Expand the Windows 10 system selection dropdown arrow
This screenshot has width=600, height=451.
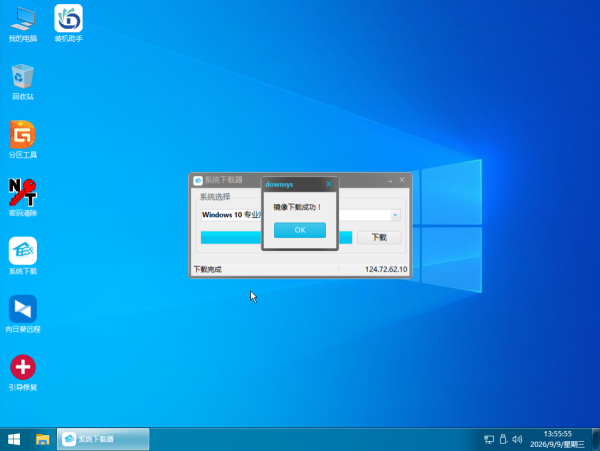(395, 215)
